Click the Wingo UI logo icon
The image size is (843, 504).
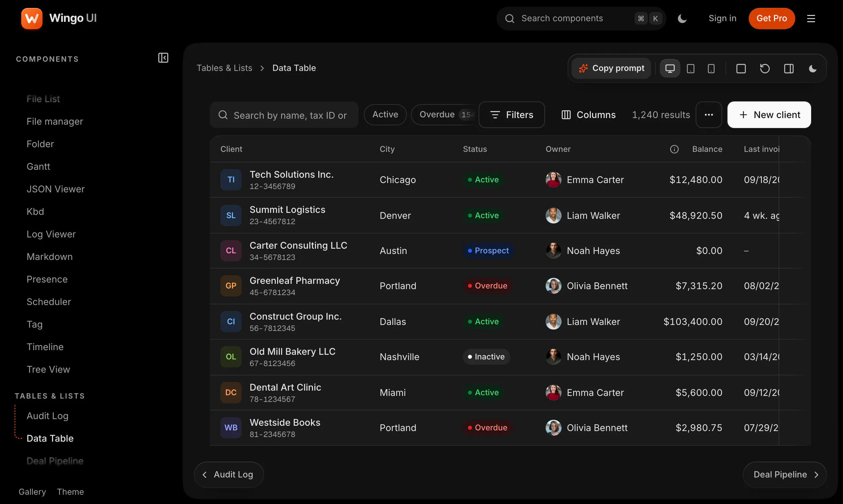coord(32,18)
